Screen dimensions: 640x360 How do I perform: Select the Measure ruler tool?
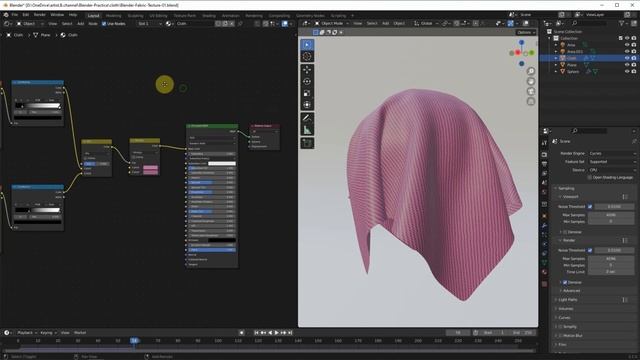point(307,130)
